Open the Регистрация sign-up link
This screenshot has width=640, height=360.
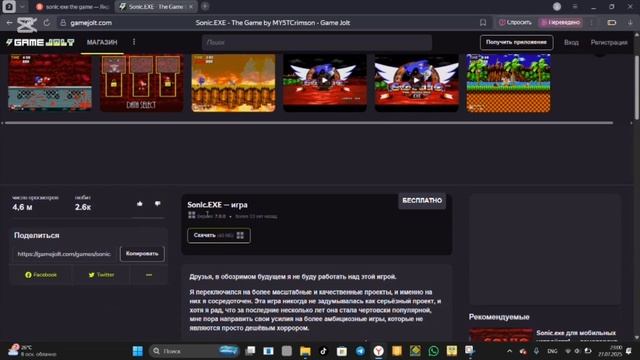click(609, 42)
